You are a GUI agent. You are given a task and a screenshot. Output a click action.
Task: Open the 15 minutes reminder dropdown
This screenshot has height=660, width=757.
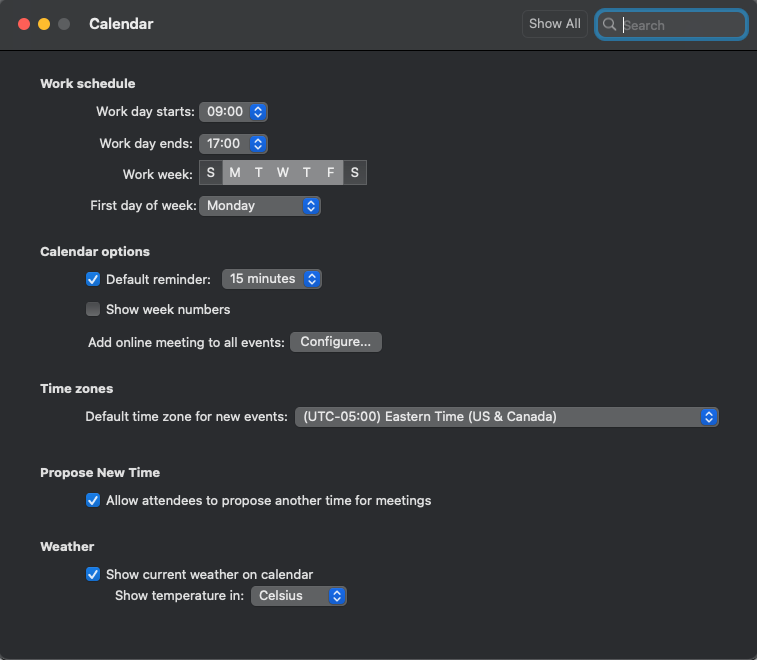272,279
